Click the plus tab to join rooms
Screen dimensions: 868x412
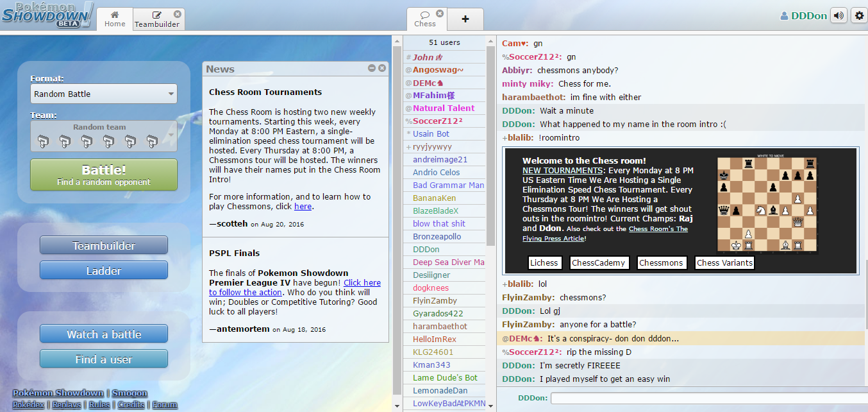pyautogui.click(x=465, y=19)
